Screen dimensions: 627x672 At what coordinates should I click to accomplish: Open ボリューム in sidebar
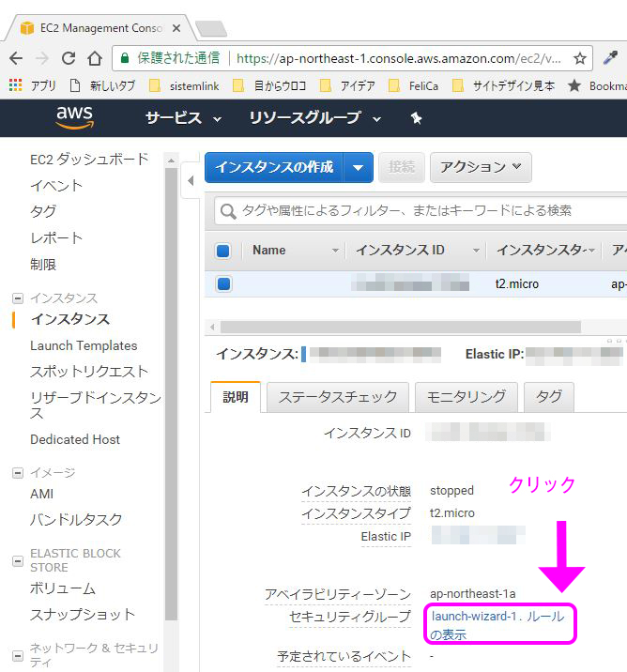(63, 588)
